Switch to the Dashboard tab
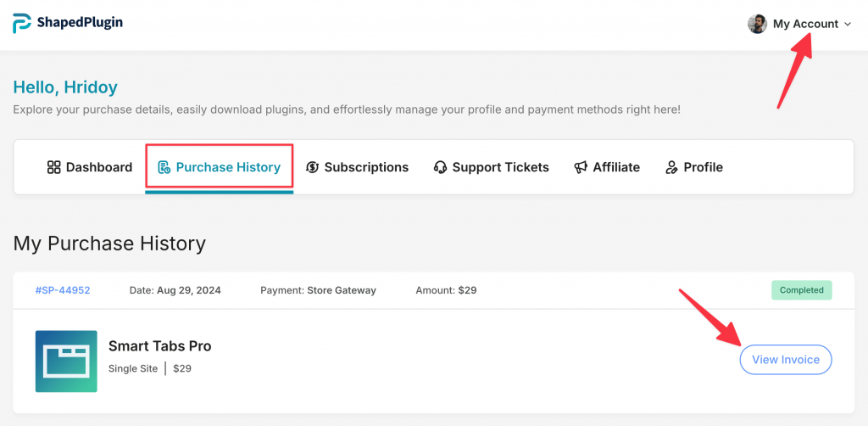The width and height of the screenshot is (868, 426). click(90, 167)
